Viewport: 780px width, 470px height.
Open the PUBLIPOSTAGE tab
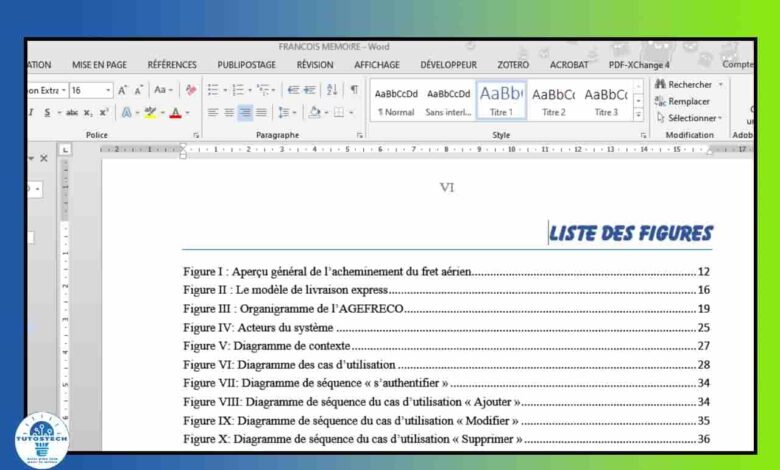tap(247, 65)
